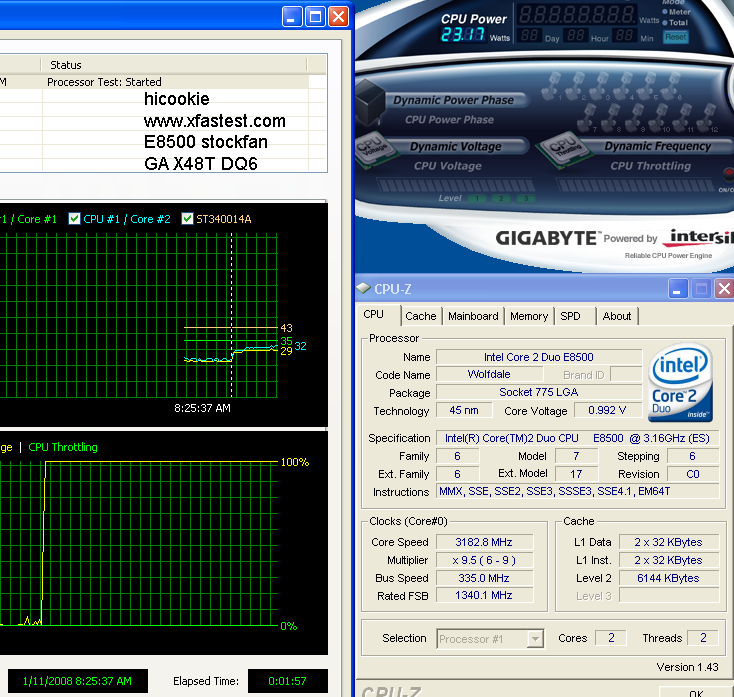Viewport: 734px width, 697px height.
Task: Click the Code Name Wolfdale value
Action: (x=489, y=374)
